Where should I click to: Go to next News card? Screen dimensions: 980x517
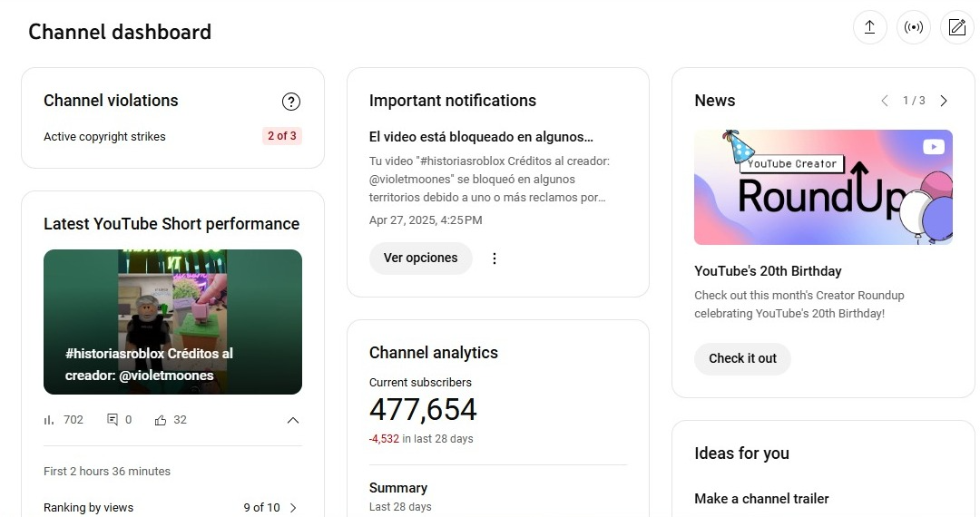pos(944,101)
